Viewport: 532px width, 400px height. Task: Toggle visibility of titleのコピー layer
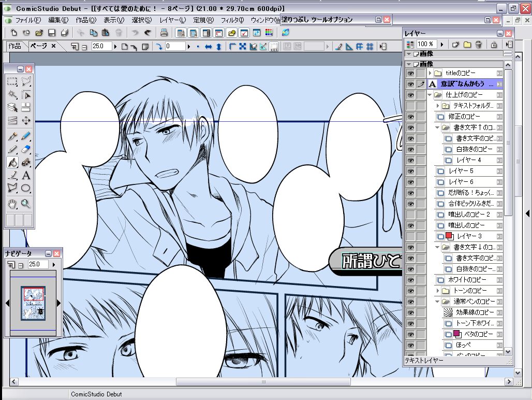click(410, 73)
